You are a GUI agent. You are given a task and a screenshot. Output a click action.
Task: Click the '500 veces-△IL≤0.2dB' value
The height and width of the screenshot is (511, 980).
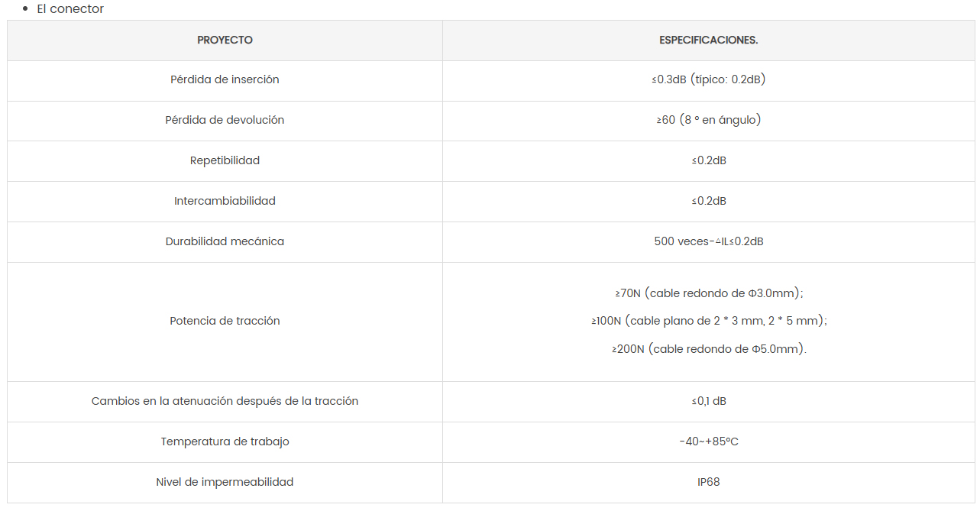(x=709, y=241)
